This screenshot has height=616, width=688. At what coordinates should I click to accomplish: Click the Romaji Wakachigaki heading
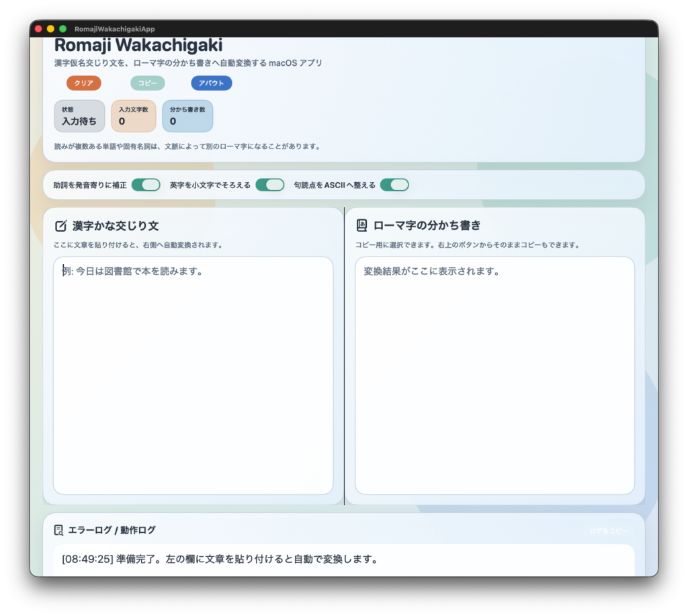(138, 46)
